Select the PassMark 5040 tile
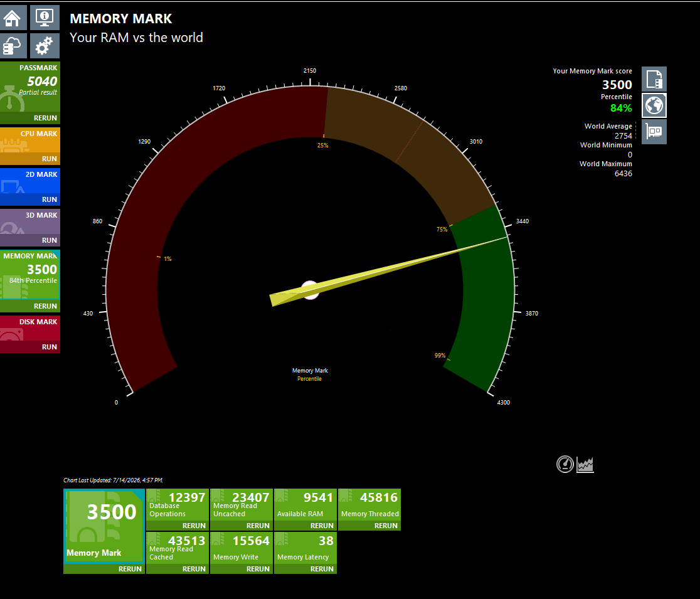 30,87
